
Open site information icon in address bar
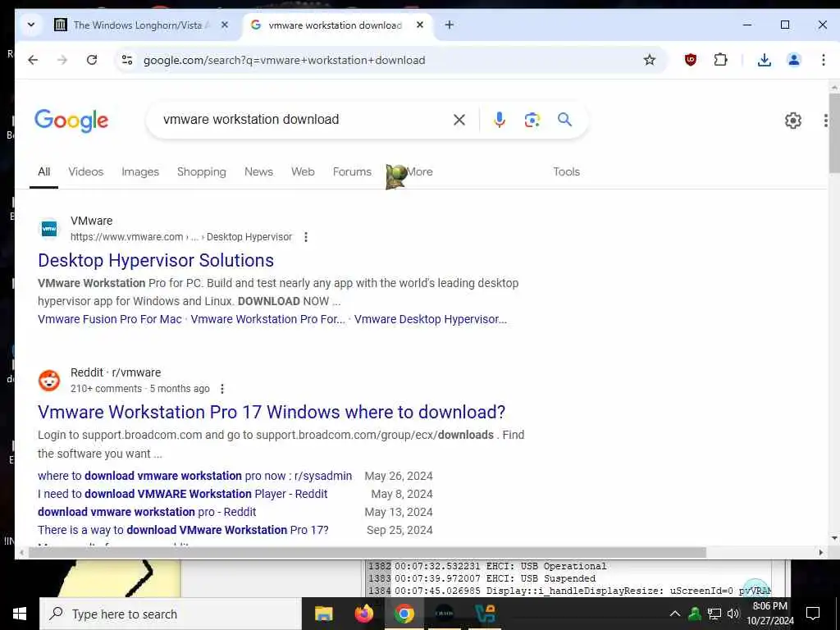click(127, 60)
